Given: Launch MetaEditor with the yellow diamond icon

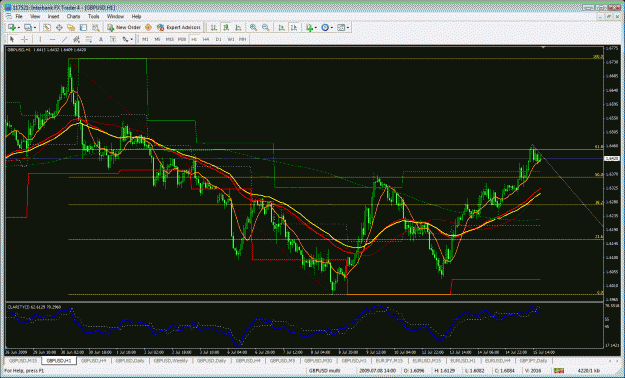Looking at the screenshot, I should tap(148, 28).
